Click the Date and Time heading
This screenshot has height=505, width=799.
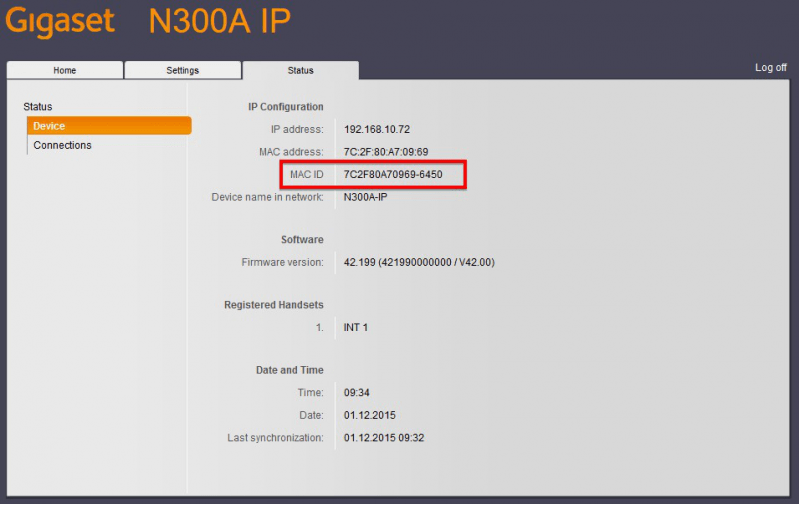pos(289,370)
